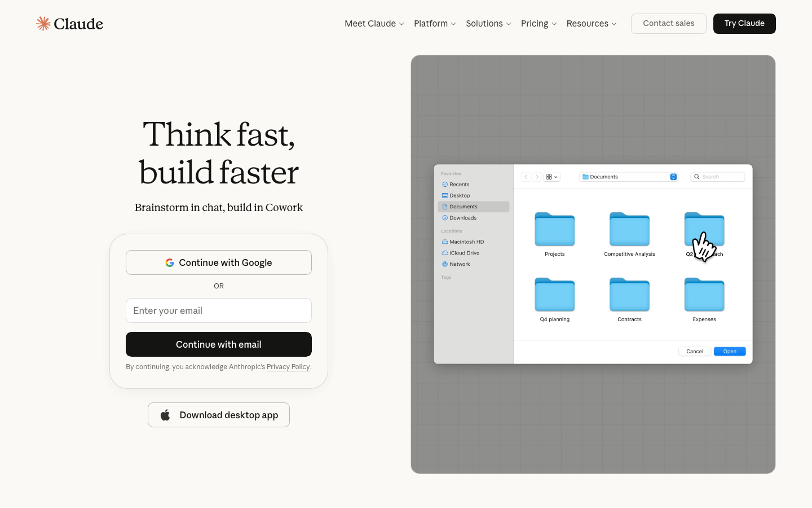Image resolution: width=812 pixels, height=508 pixels.
Task: Click the Try Claude button
Action: tap(744, 24)
